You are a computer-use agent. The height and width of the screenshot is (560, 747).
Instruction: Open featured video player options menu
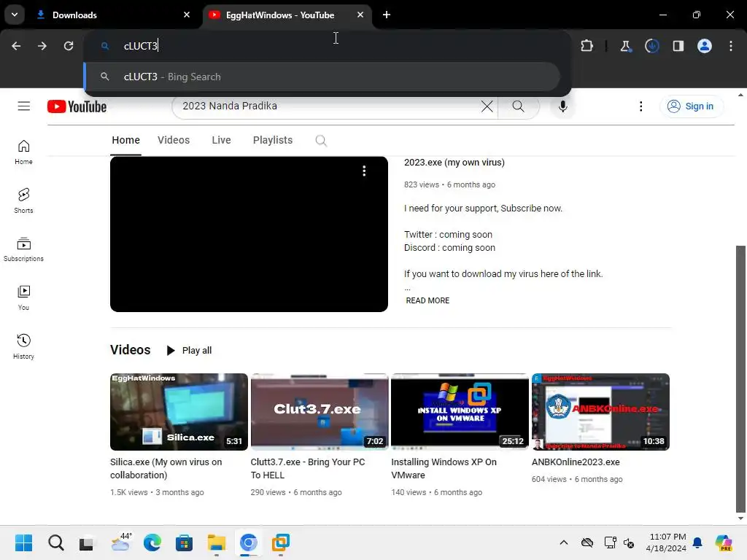click(x=364, y=171)
